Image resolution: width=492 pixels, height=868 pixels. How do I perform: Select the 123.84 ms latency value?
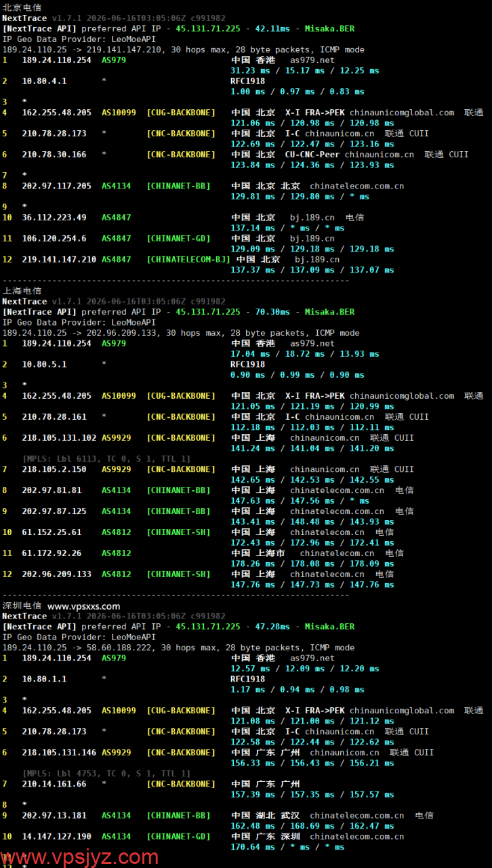point(253,165)
